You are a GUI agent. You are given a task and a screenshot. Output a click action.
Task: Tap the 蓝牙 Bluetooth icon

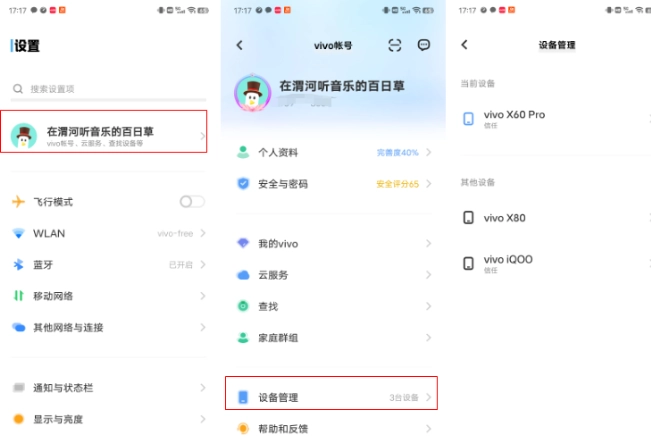click(18, 265)
